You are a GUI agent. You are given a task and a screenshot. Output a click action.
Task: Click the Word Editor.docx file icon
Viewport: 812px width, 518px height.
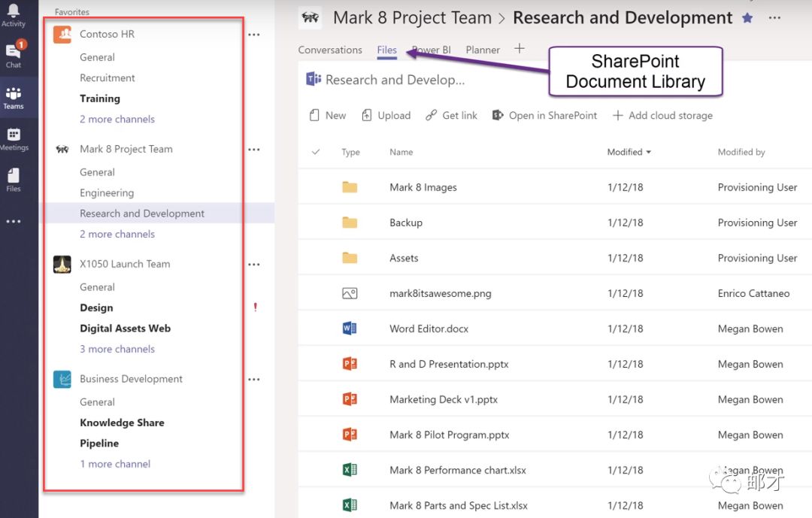point(349,329)
